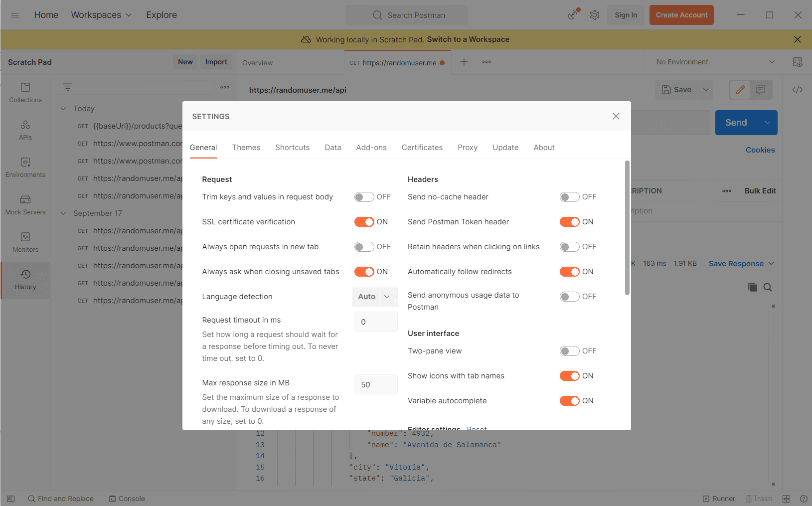This screenshot has height=506, width=812.
Task: Open the Language detection Auto dropdown
Action: pos(374,297)
